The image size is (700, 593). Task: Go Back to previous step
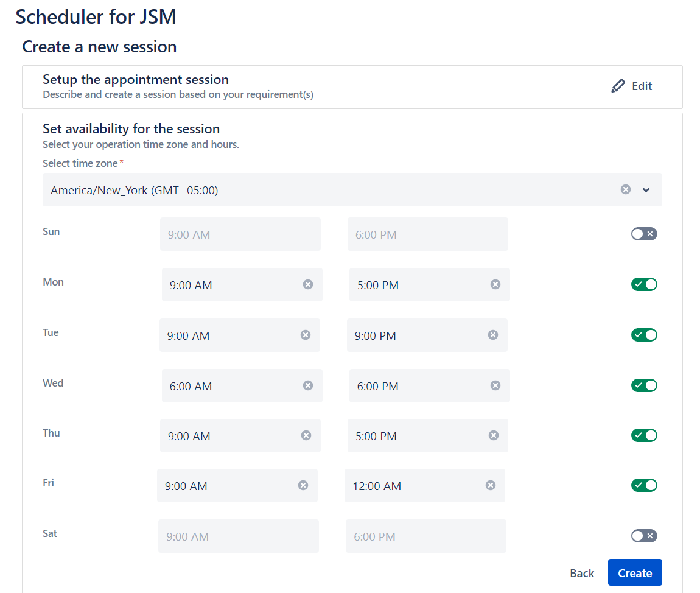tap(582, 573)
